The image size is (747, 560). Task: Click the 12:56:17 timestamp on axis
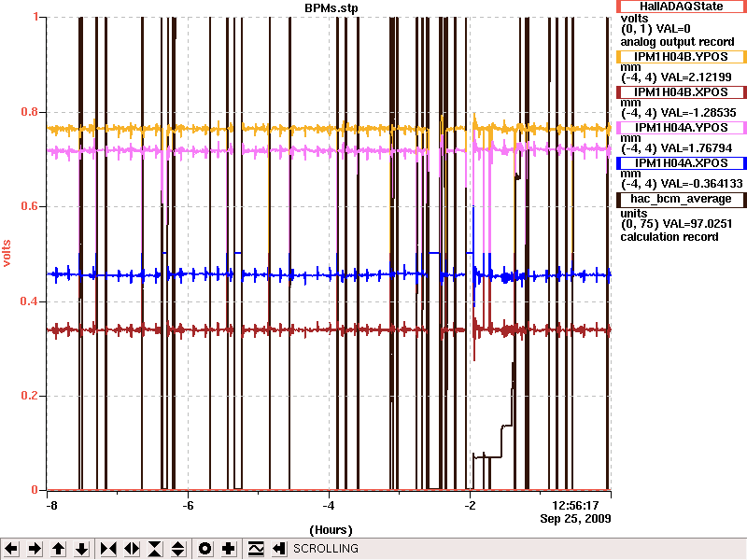575,506
